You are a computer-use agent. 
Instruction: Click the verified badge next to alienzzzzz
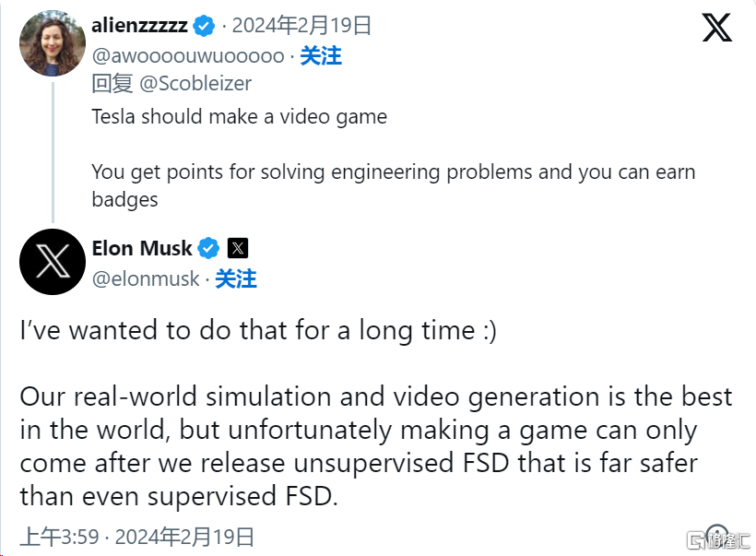[x=204, y=26]
